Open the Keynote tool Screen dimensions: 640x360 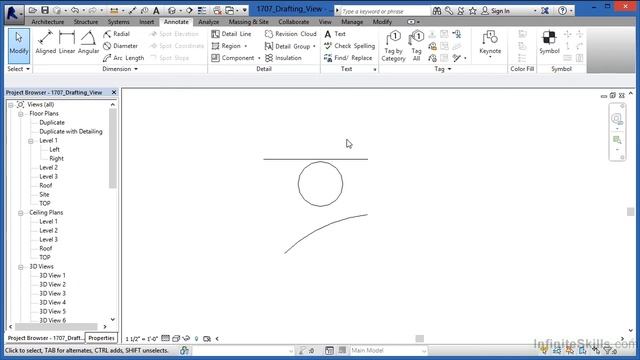pyautogui.click(x=490, y=44)
